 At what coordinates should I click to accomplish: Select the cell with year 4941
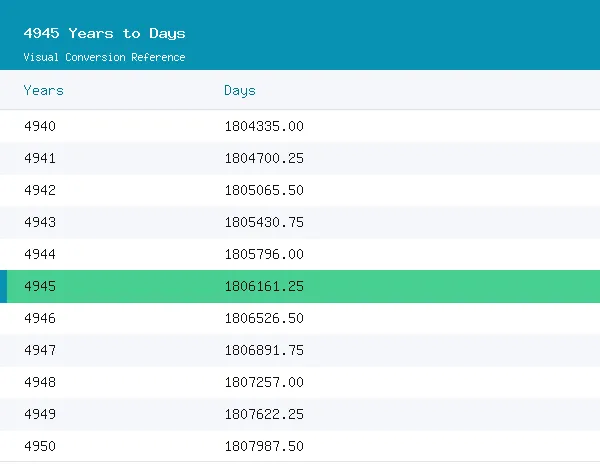click(x=40, y=158)
